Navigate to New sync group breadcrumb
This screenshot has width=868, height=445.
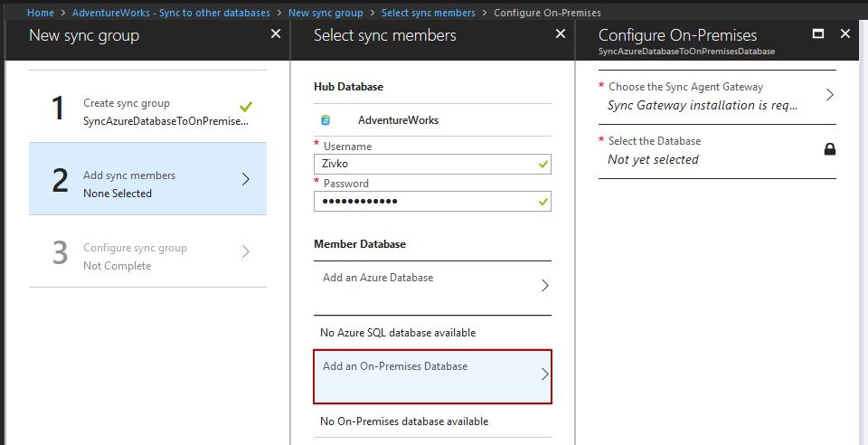(325, 13)
